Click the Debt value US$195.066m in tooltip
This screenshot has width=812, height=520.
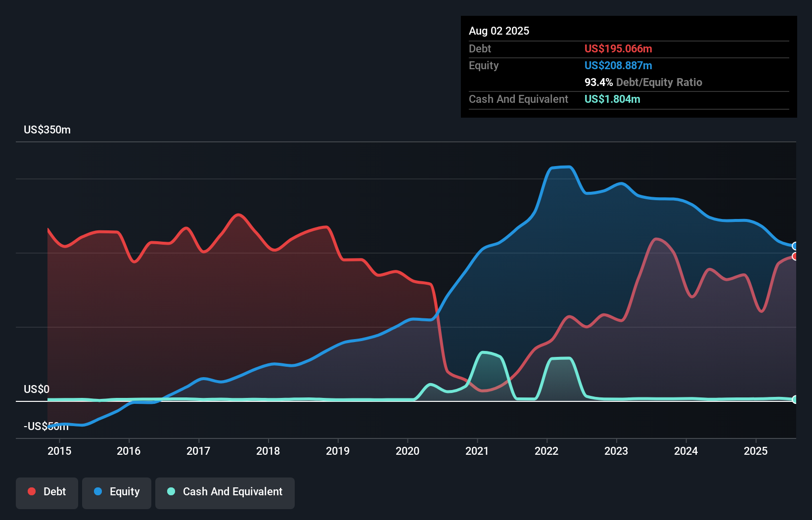click(618, 48)
